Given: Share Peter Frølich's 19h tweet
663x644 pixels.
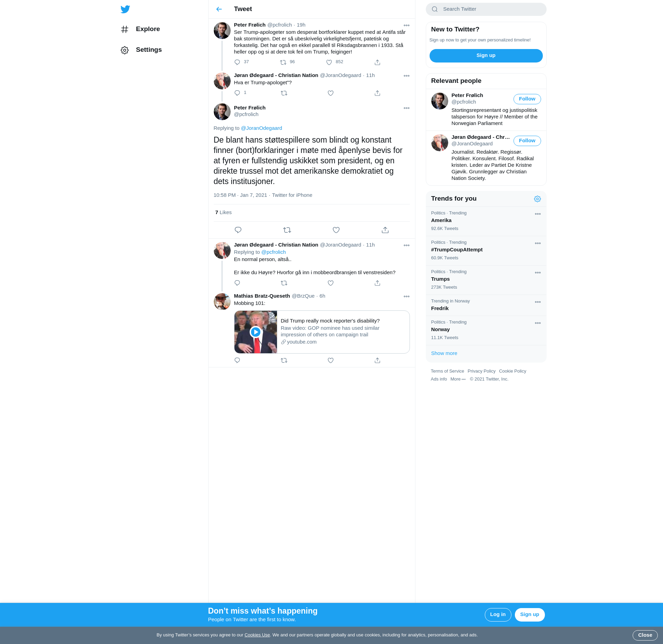Looking at the screenshot, I should [x=377, y=62].
